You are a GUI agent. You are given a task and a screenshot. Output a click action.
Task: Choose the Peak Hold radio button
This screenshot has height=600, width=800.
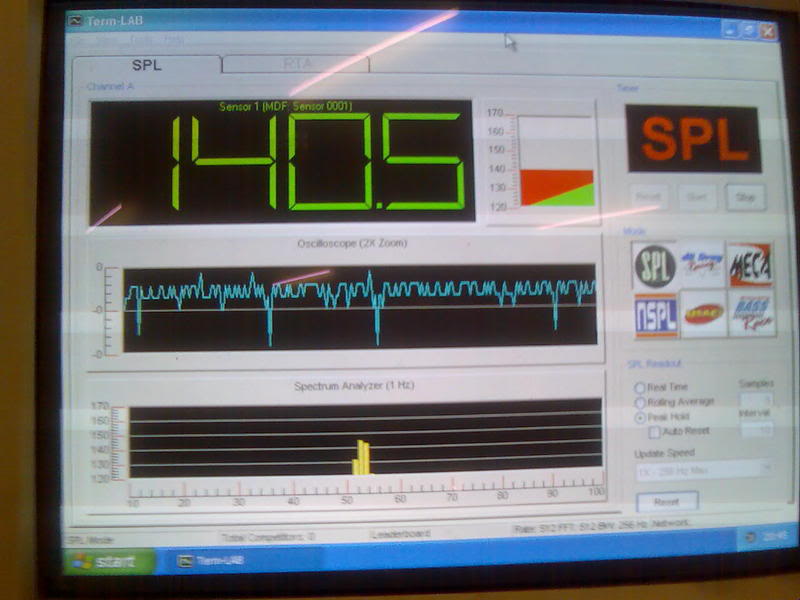pyautogui.click(x=640, y=417)
